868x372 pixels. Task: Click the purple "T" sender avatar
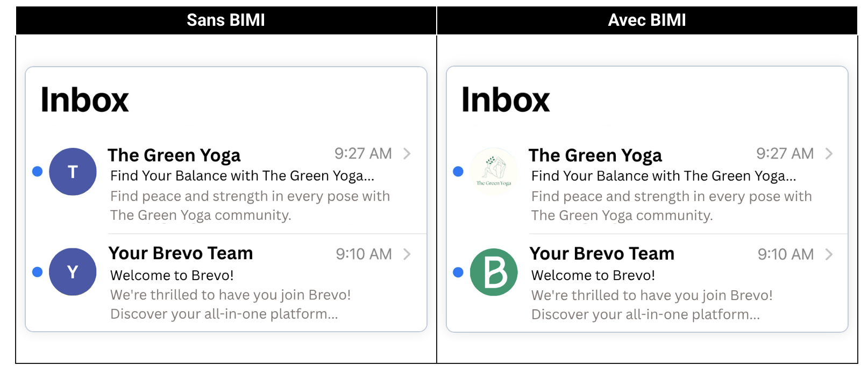coord(73,171)
